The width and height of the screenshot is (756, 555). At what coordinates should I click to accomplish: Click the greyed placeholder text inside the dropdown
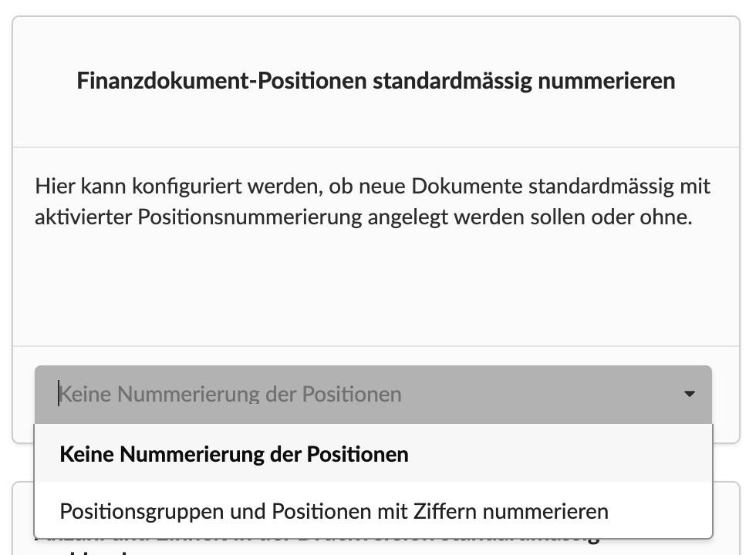tap(231, 395)
